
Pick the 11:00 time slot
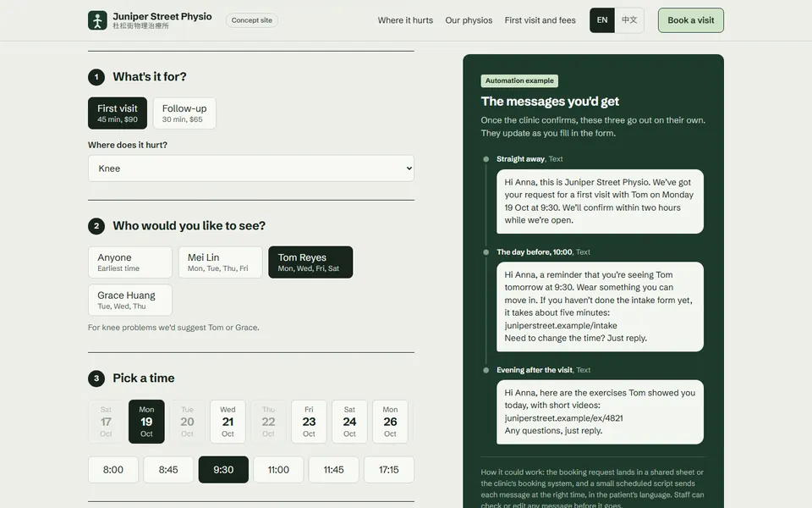coord(278,470)
